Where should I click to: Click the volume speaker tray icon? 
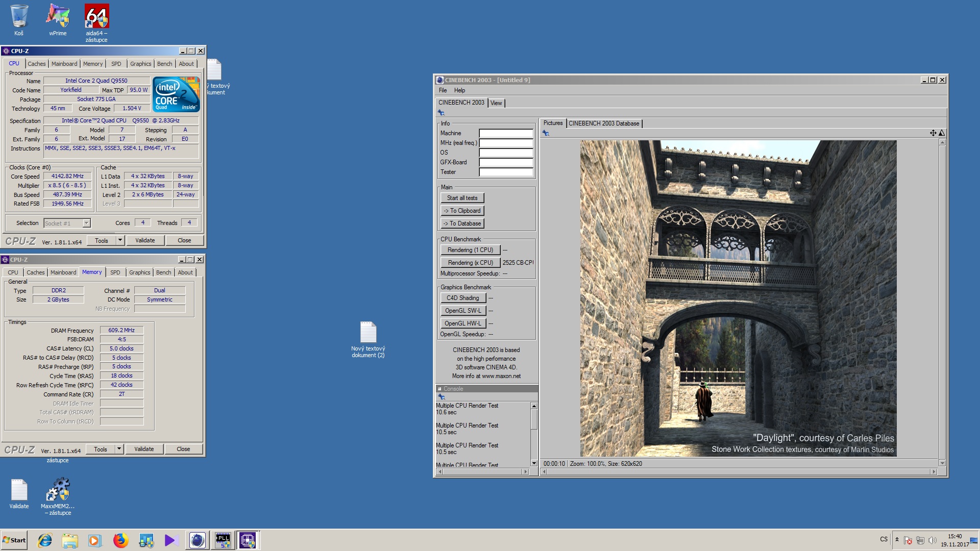(933, 540)
